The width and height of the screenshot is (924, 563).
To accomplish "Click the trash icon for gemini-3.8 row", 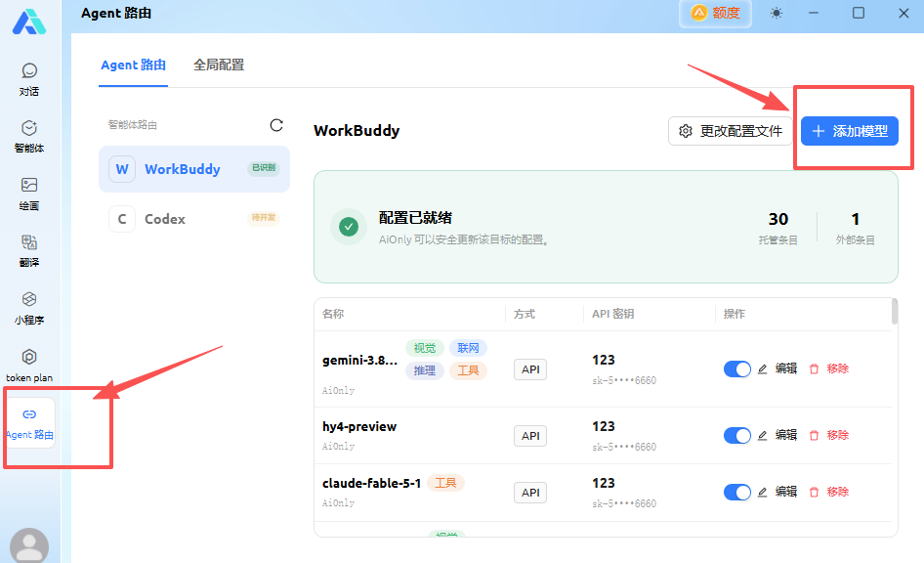I will point(815,369).
